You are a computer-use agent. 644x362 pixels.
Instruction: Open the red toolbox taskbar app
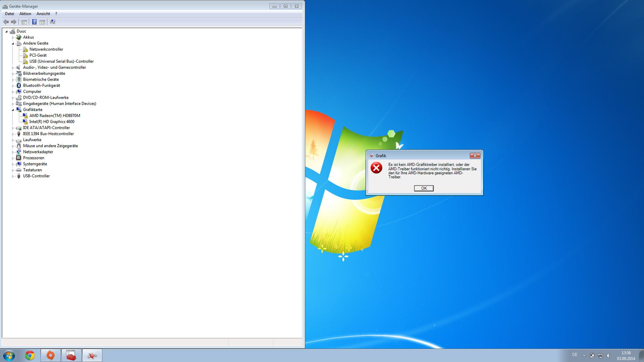point(71,355)
